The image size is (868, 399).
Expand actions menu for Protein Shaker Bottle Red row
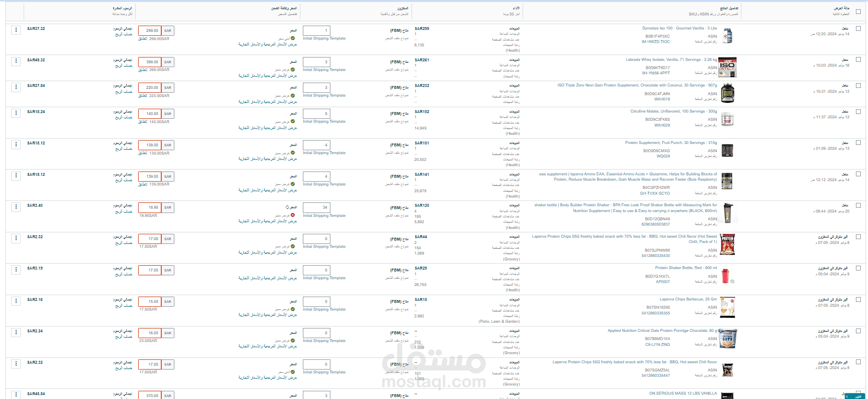click(x=16, y=270)
